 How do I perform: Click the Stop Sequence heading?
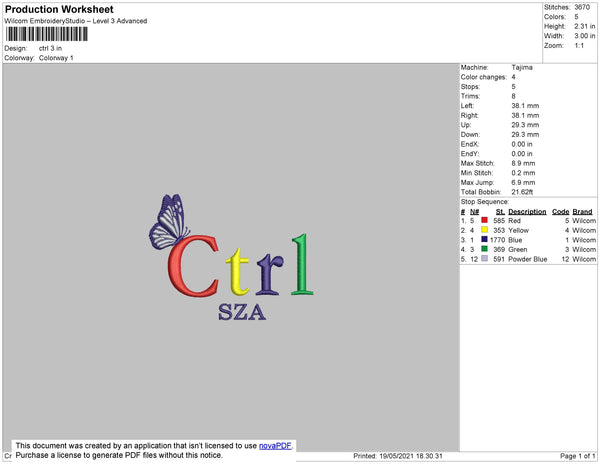pos(485,202)
